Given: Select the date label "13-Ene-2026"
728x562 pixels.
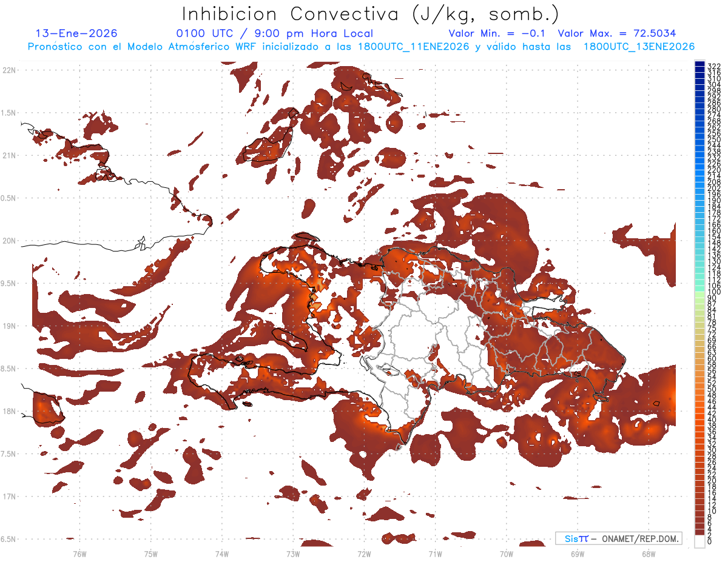Looking at the screenshot, I should click(76, 33).
